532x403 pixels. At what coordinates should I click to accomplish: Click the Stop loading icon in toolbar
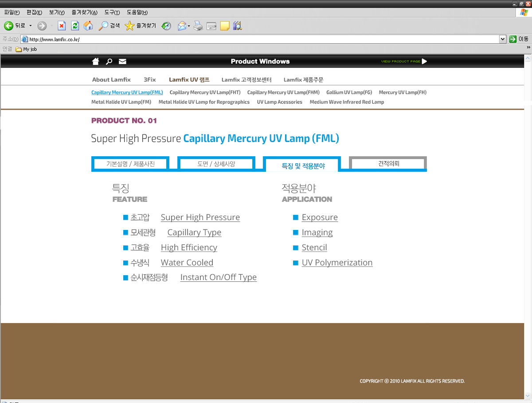click(x=62, y=26)
